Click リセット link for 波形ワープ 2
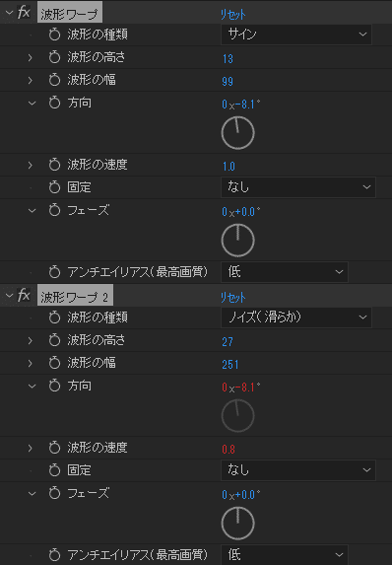 coord(232,297)
